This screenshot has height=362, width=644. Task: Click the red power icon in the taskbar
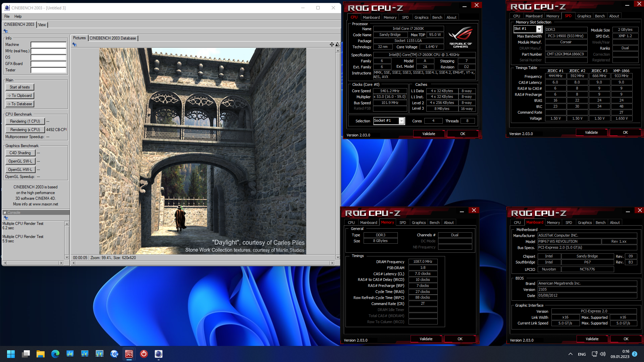(x=144, y=354)
